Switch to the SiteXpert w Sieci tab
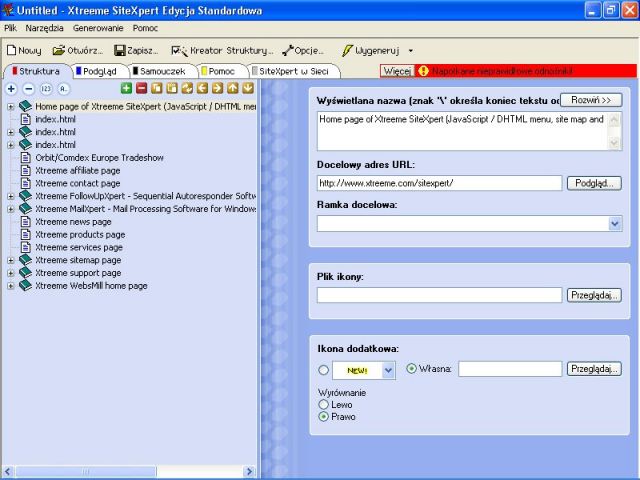 click(x=293, y=71)
